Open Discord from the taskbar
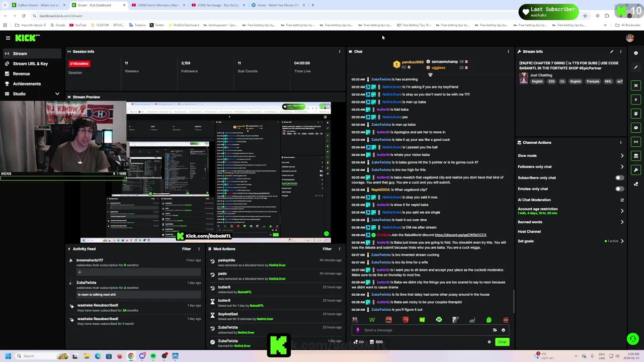The width and height of the screenshot is (644, 362). click(x=142, y=356)
